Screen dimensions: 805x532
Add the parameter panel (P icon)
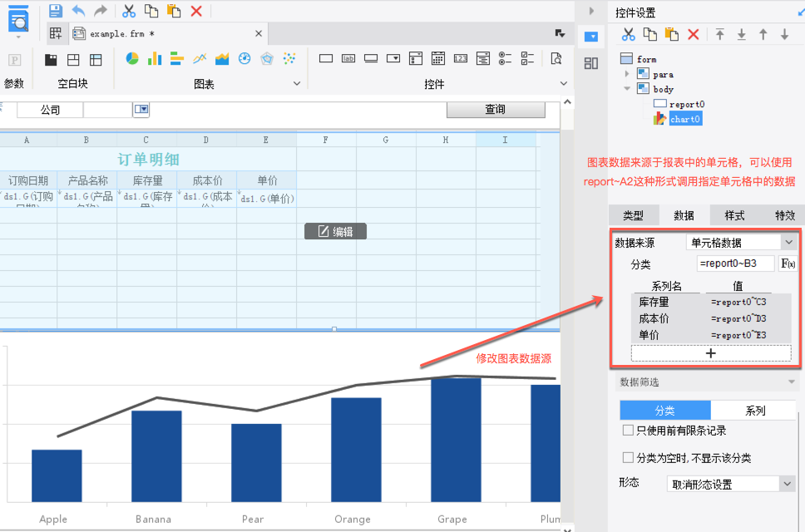14,60
